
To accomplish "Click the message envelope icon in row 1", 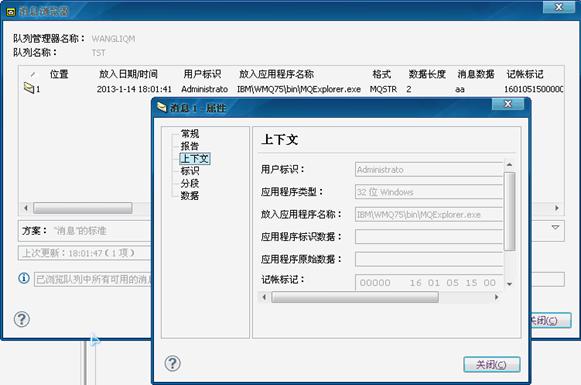I will click(x=29, y=88).
